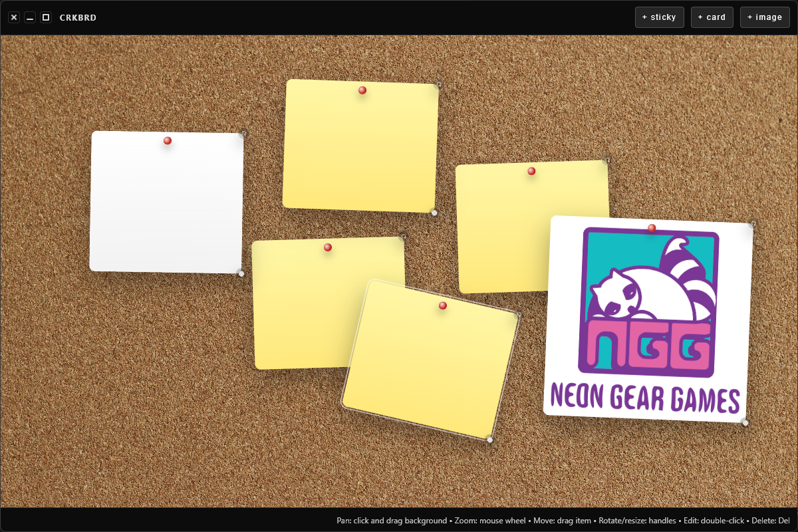Click the red pin on the tilted selected sticky note
The image size is (798, 532).
443,305
